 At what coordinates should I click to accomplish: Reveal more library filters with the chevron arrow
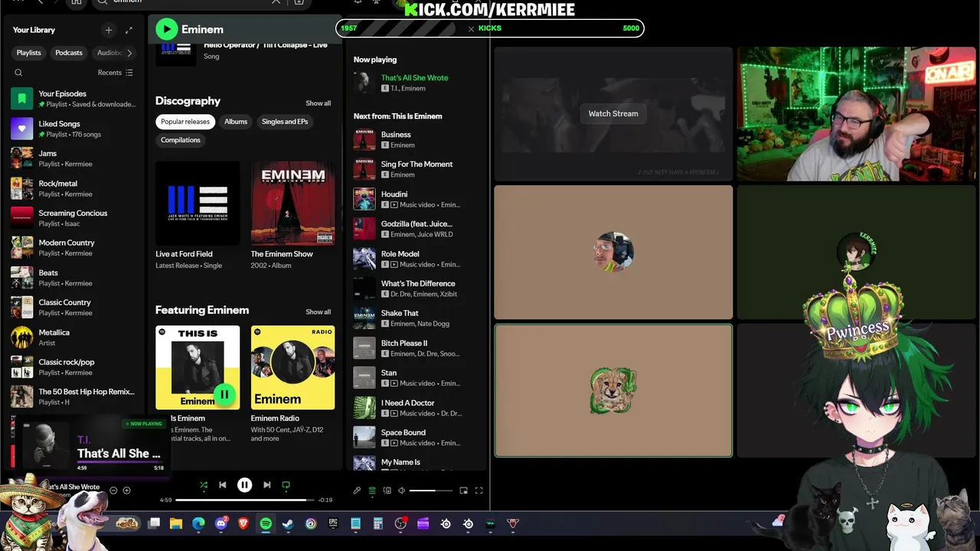[129, 53]
